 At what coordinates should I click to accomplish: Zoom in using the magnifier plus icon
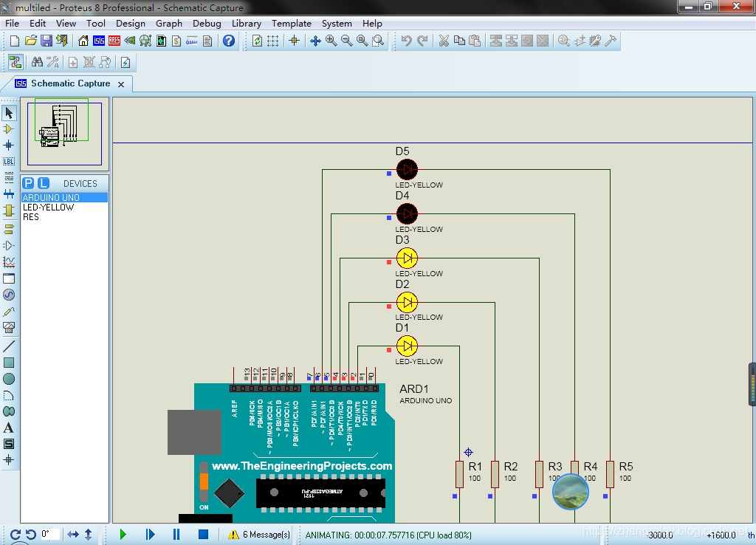pyautogui.click(x=331, y=41)
